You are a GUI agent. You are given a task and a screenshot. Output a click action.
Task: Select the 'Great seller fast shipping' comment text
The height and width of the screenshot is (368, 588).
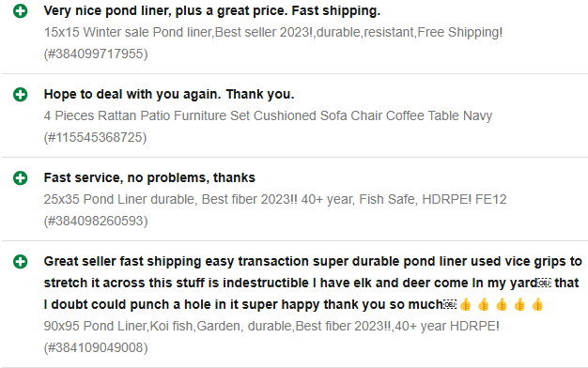pos(313,283)
